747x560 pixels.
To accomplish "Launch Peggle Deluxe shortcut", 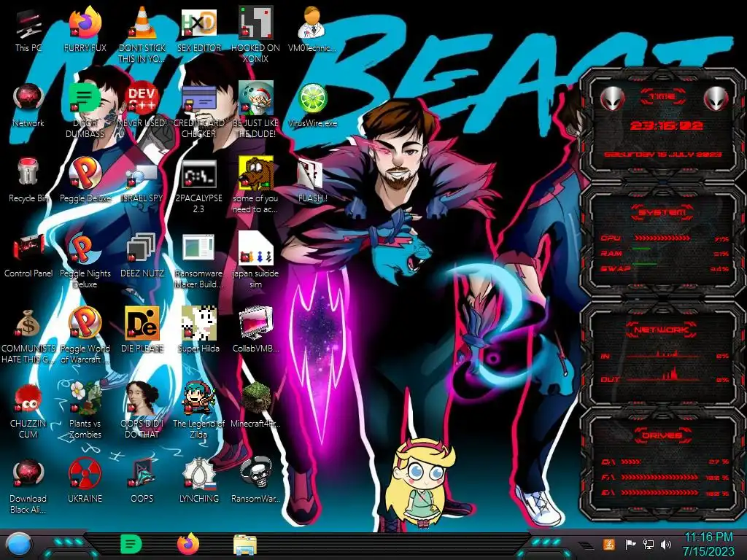I will [85, 179].
